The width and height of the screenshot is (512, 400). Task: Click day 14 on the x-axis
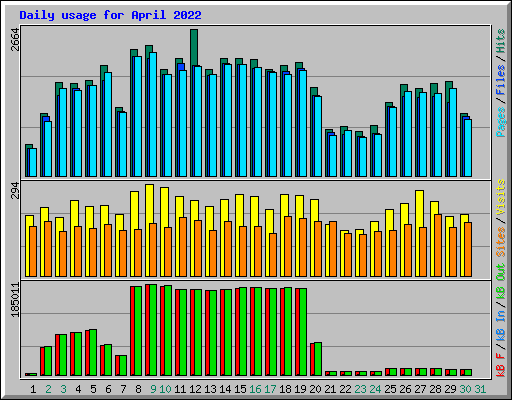(225, 389)
